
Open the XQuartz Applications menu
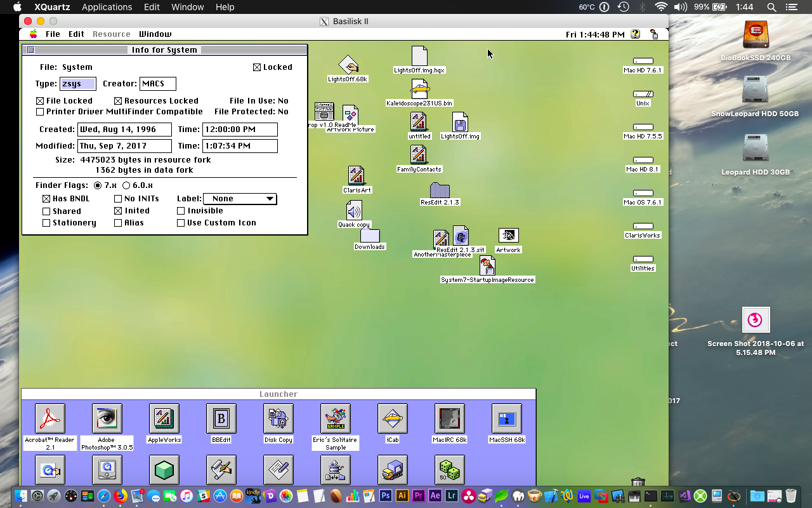[x=107, y=7]
